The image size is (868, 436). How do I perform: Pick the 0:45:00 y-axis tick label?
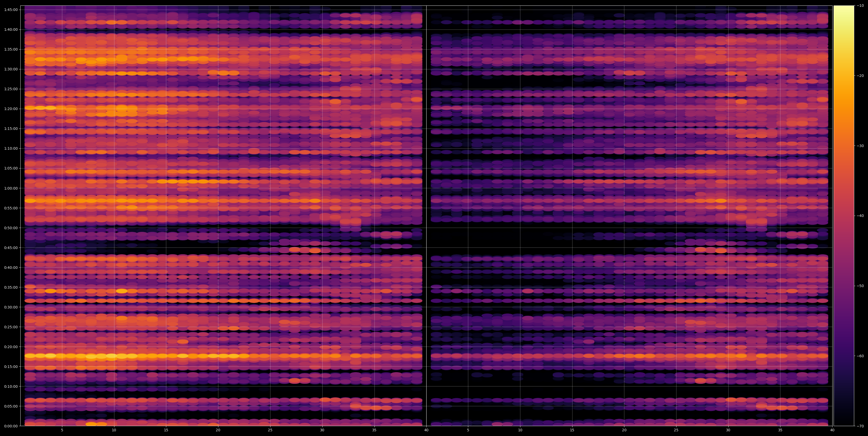point(11,248)
